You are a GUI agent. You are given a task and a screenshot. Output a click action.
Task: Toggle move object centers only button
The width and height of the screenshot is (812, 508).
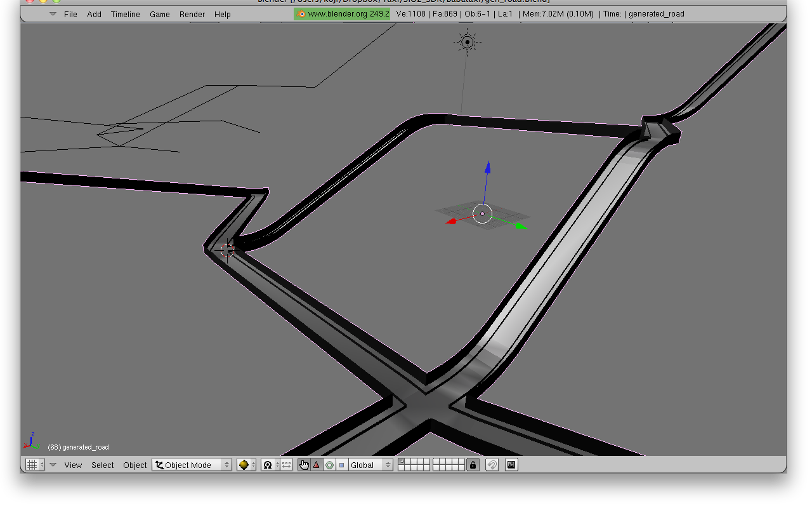click(287, 465)
